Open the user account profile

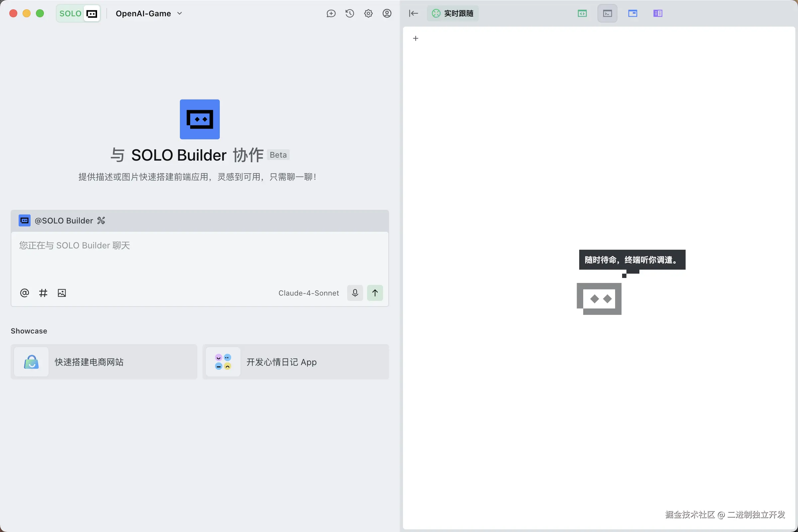coord(387,14)
